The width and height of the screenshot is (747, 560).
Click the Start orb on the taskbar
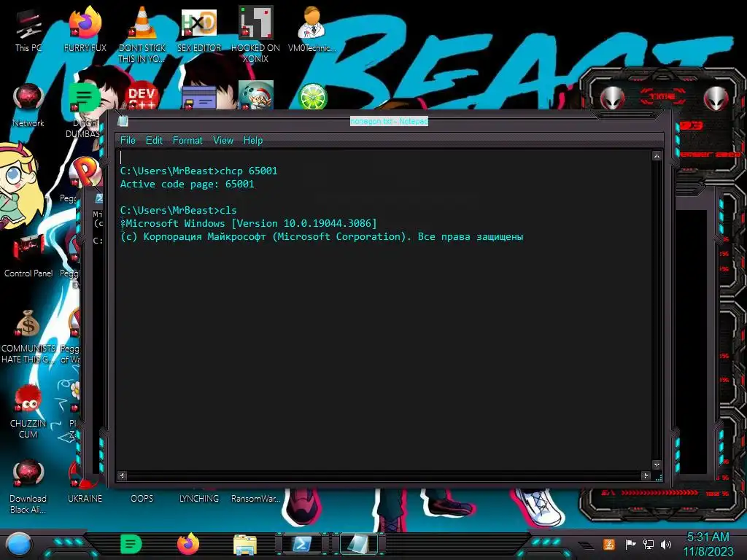pyautogui.click(x=18, y=545)
